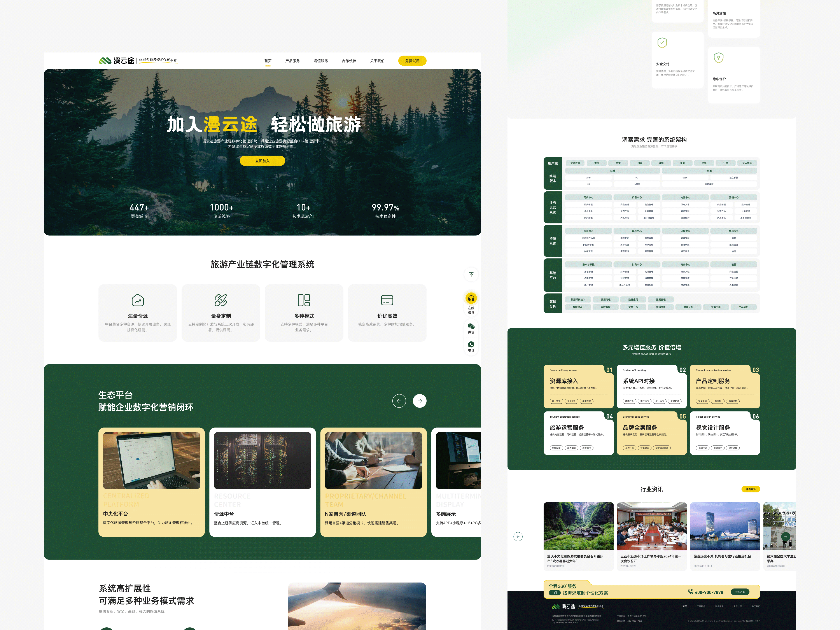
Task: Open the 03 产品定制服务 service card
Action: pyautogui.click(x=724, y=386)
